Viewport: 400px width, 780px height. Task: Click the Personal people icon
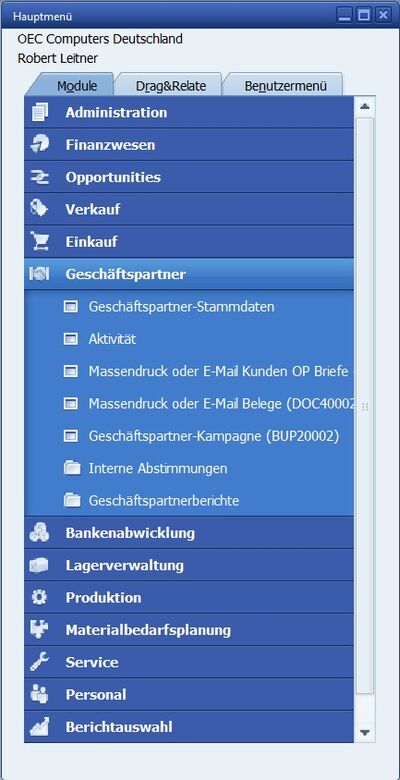pyautogui.click(x=39, y=694)
